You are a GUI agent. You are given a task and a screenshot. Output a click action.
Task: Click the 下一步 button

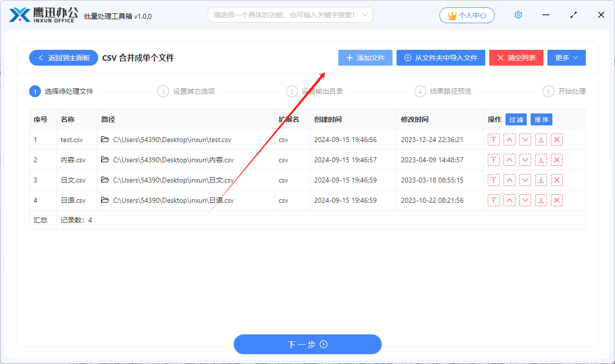307,344
